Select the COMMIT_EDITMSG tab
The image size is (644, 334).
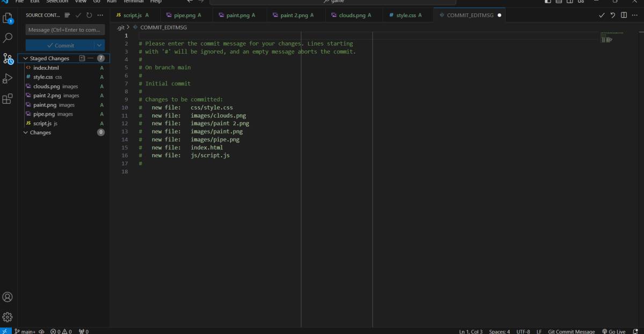[470, 15]
